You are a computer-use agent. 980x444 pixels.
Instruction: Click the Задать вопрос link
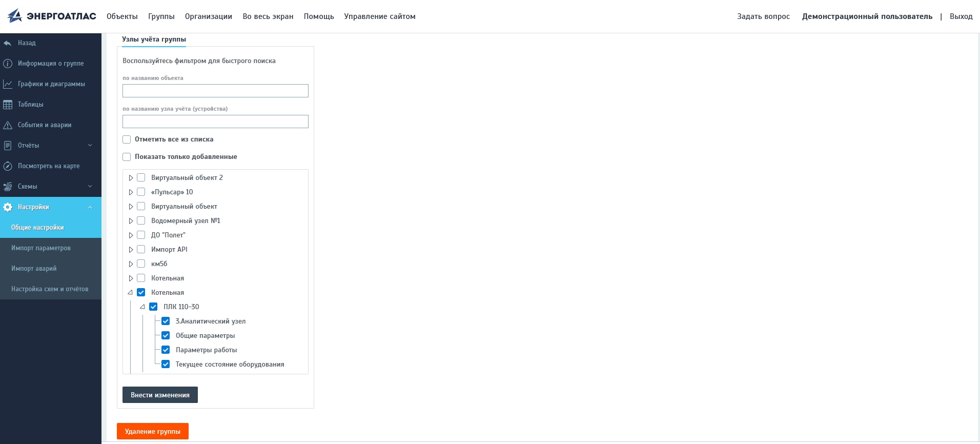tap(763, 16)
